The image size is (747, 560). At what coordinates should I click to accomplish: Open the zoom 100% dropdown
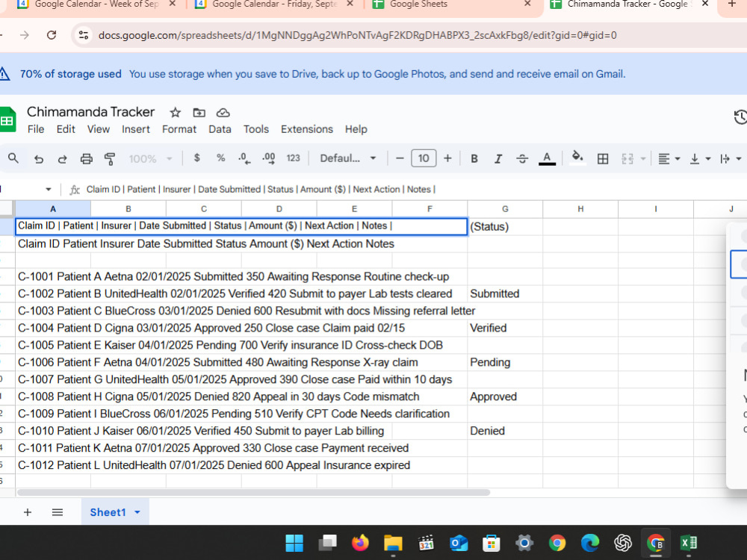[x=150, y=158]
